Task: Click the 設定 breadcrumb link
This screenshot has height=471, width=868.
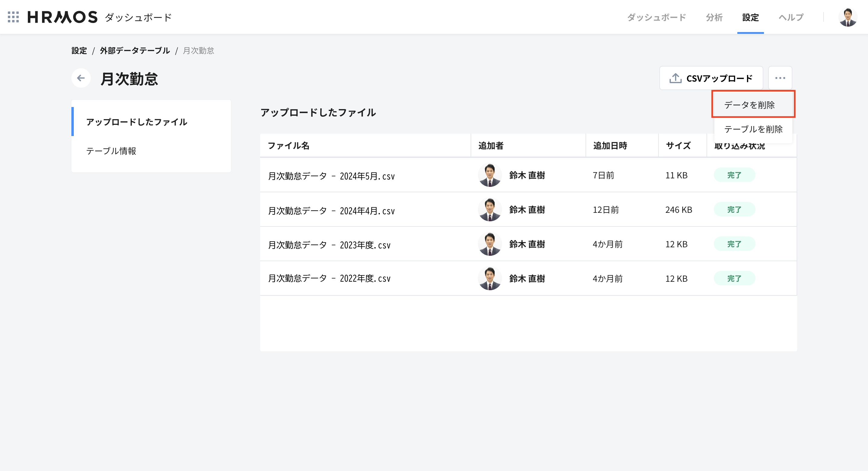Action: (x=79, y=50)
